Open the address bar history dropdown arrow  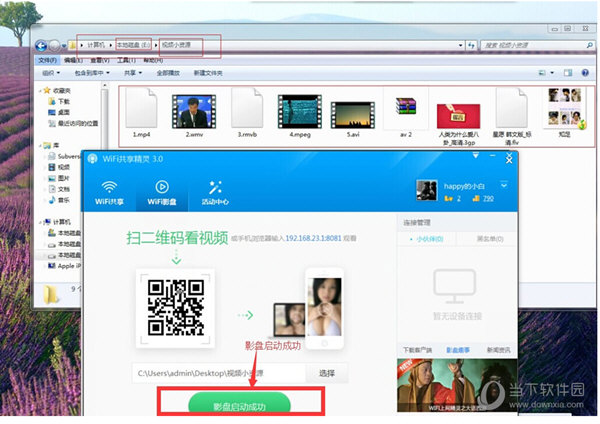pyautogui.click(x=460, y=46)
